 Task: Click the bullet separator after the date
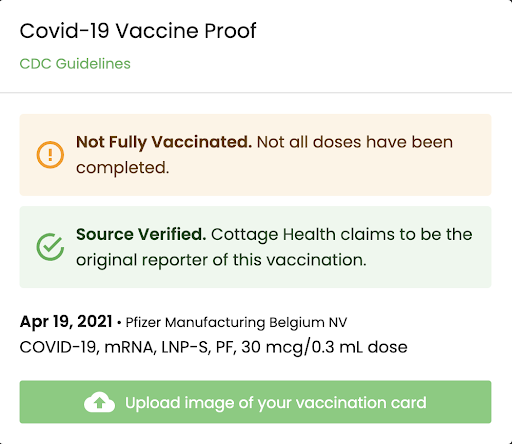119,323
